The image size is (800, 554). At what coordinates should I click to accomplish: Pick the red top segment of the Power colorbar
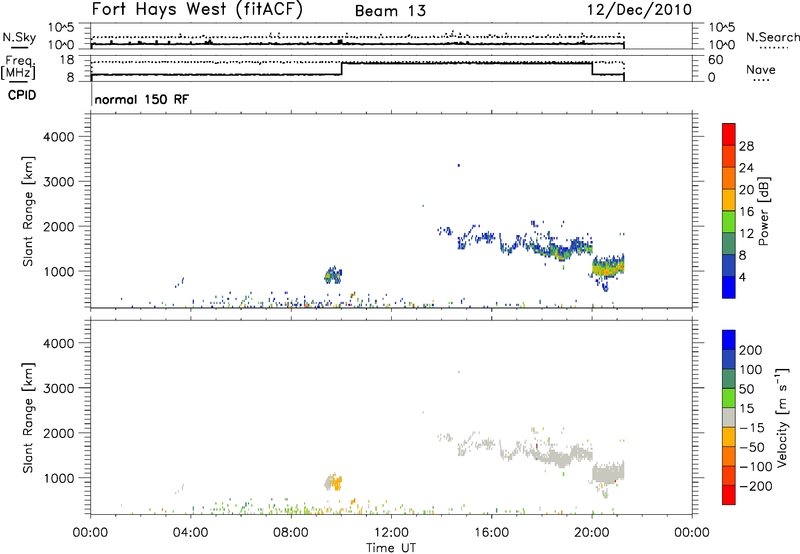(729, 134)
